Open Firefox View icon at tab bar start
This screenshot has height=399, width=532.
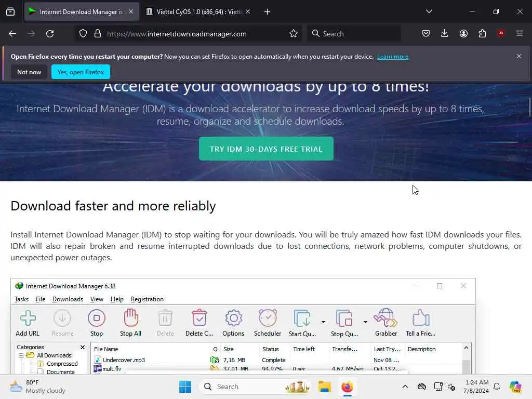(x=10, y=12)
